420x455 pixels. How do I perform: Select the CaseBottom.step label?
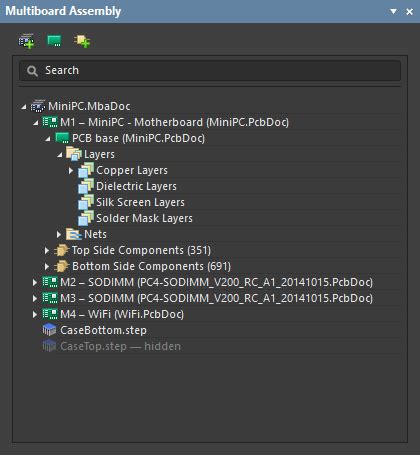tap(103, 330)
